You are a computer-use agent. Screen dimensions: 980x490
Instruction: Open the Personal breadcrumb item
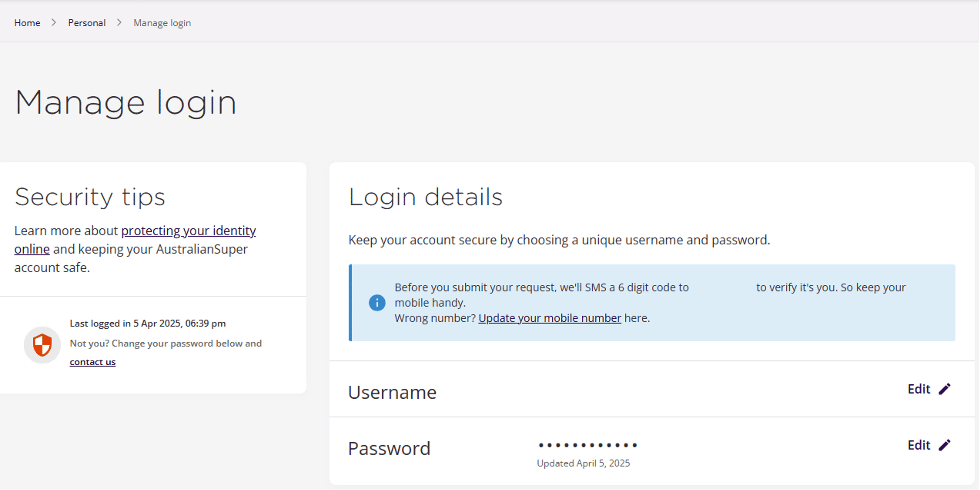(x=87, y=23)
